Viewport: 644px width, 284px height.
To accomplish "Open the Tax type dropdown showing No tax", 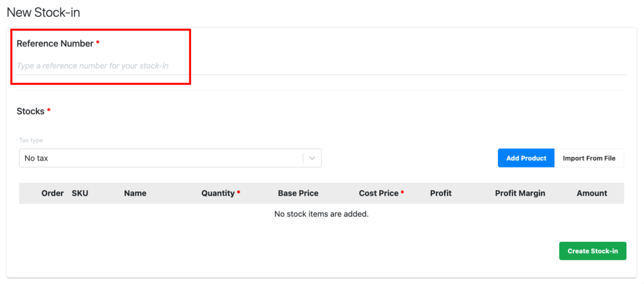I will [x=160, y=158].
